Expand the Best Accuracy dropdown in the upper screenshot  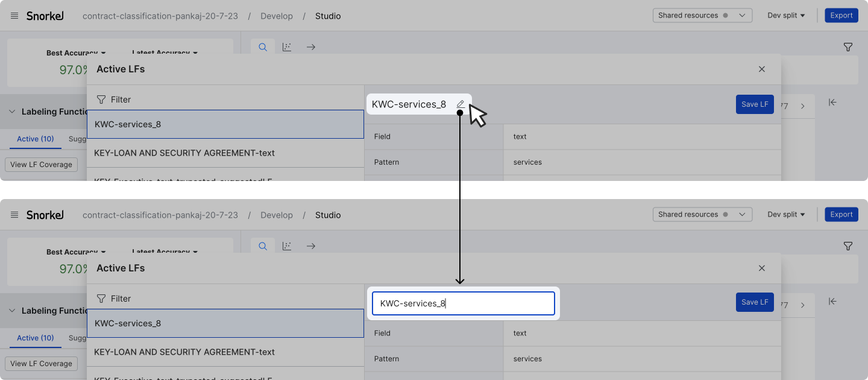(76, 52)
